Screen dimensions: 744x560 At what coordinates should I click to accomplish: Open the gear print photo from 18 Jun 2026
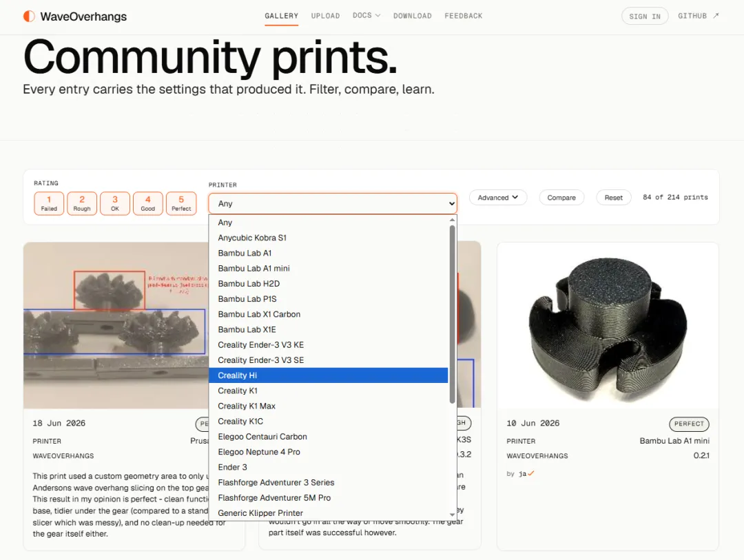(116, 325)
